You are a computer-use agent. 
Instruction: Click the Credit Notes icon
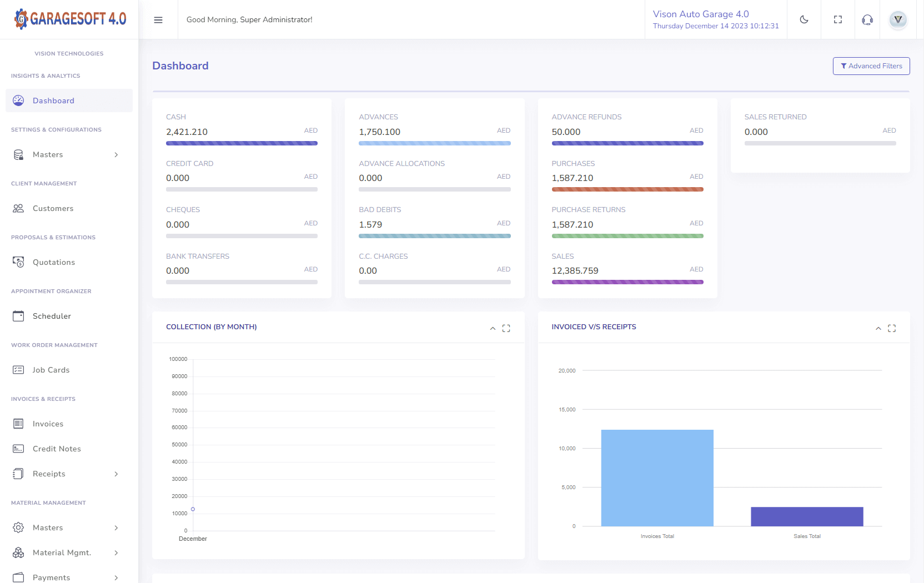(x=18, y=449)
